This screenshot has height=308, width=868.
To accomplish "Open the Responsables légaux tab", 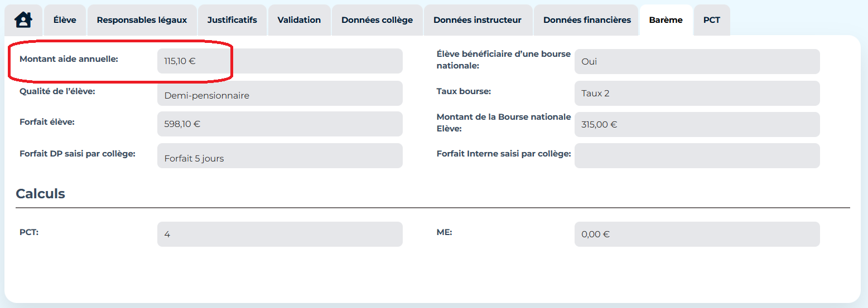I will click(142, 20).
